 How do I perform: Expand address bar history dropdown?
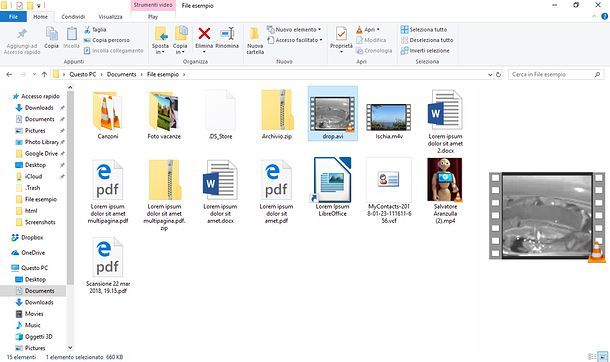pos(490,74)
